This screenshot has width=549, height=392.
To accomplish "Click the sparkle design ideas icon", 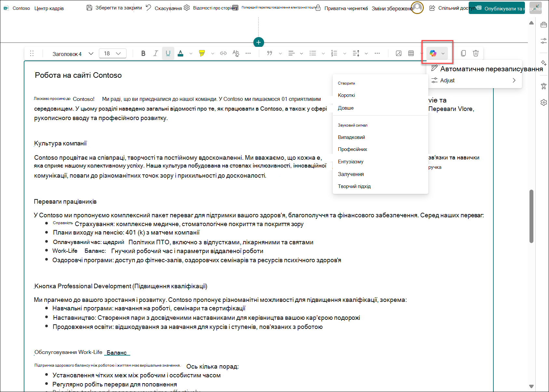I will [543, 63].
